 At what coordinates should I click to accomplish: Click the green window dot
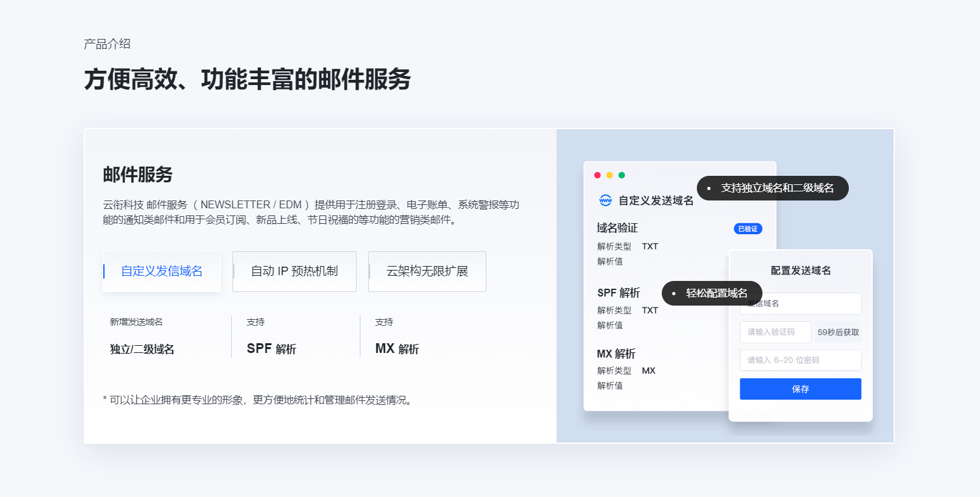tap(622, 175)
